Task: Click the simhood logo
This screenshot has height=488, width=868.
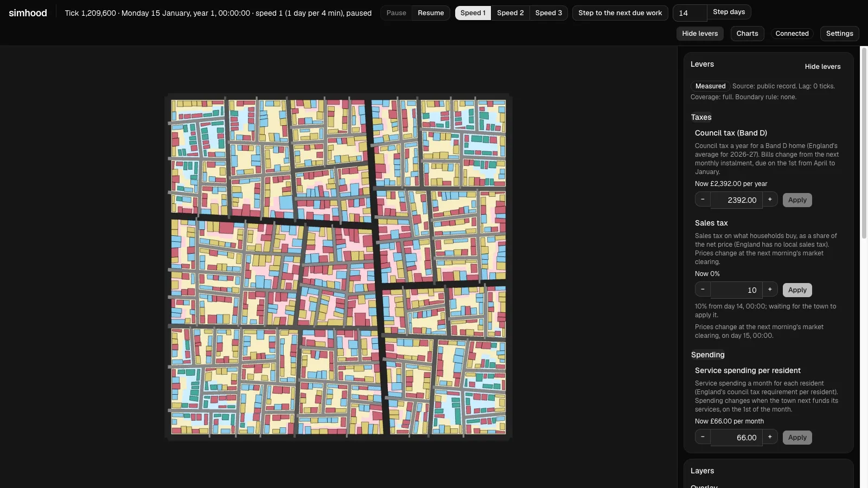Action: coord(28,13)
